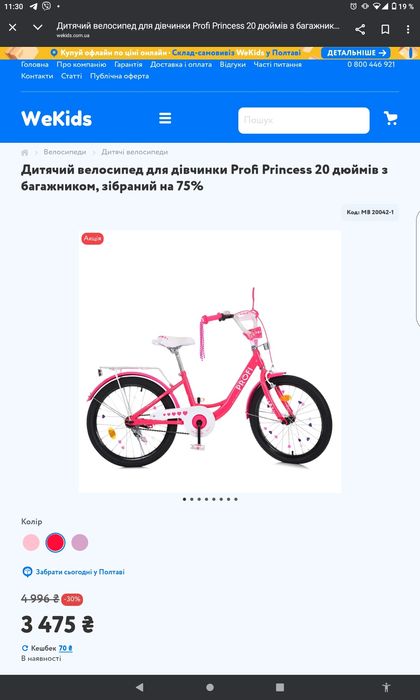
Task: Open the three-dot overflow menu
Action: [408, 29]
